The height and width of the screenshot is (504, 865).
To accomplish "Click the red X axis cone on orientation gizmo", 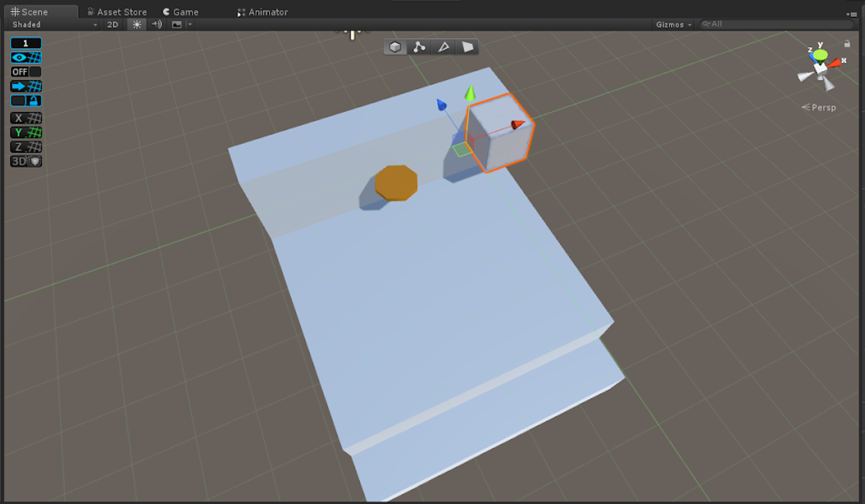I will 834,63.
